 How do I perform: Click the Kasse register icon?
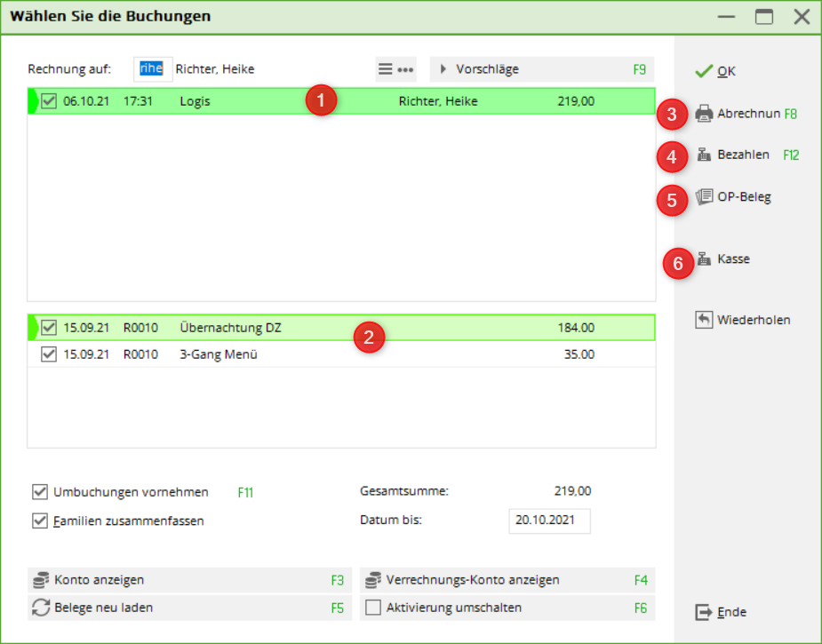[x=704, y=259]
